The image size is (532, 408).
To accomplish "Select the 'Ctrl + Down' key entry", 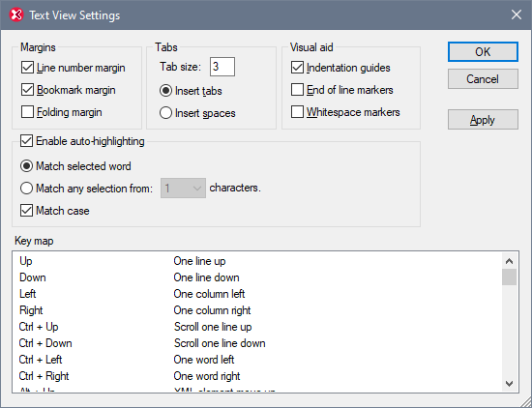I will pos(257,343).
